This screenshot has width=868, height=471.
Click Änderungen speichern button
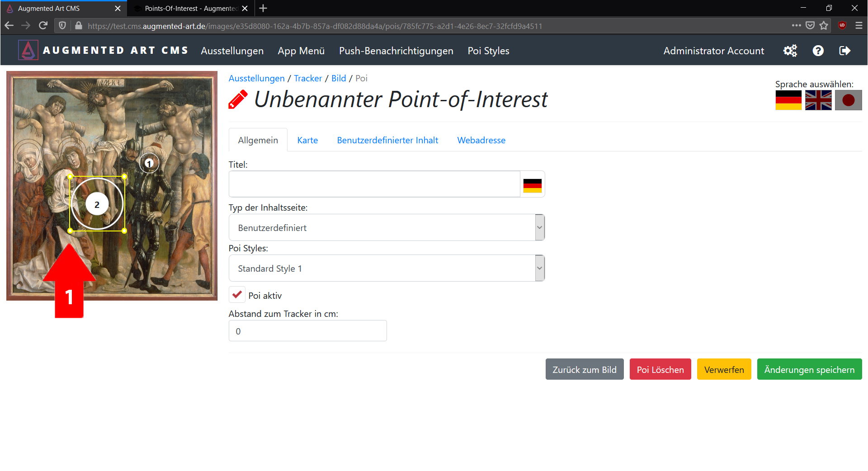(809, 369)
